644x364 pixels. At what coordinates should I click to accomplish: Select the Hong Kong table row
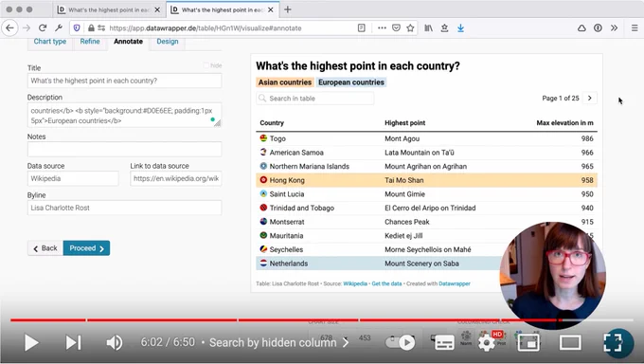pos(427,180)
